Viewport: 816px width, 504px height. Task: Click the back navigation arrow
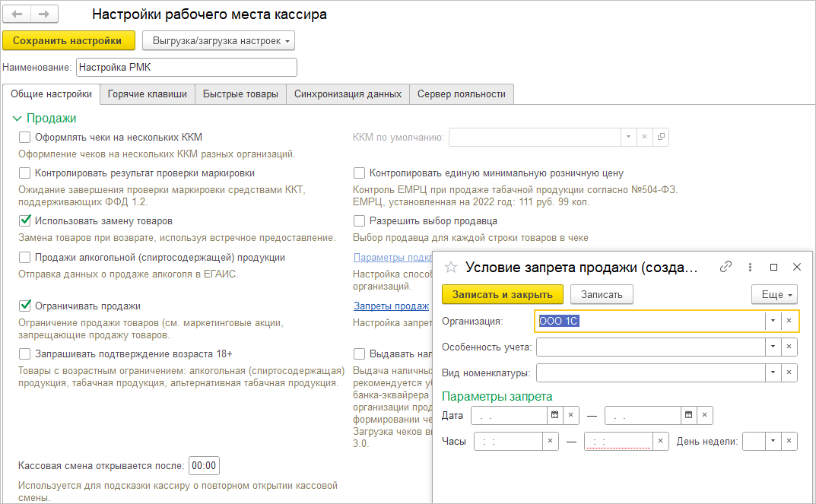(x=17, y=14)
